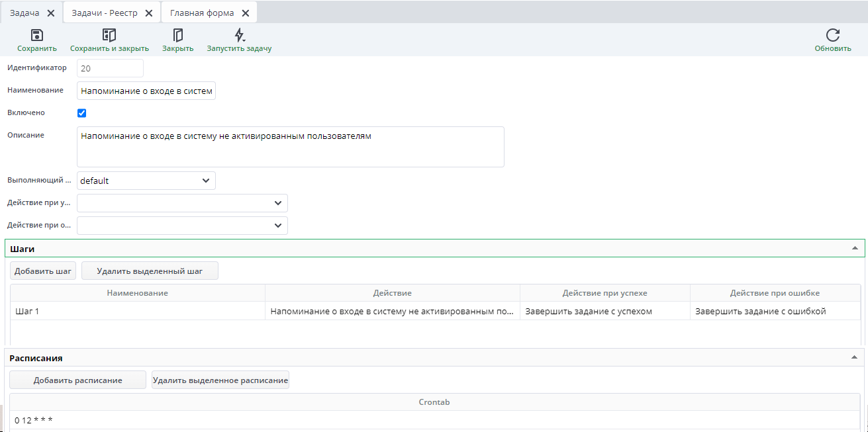
Task: Click the Save and close icon
Action: click(109, 36)
